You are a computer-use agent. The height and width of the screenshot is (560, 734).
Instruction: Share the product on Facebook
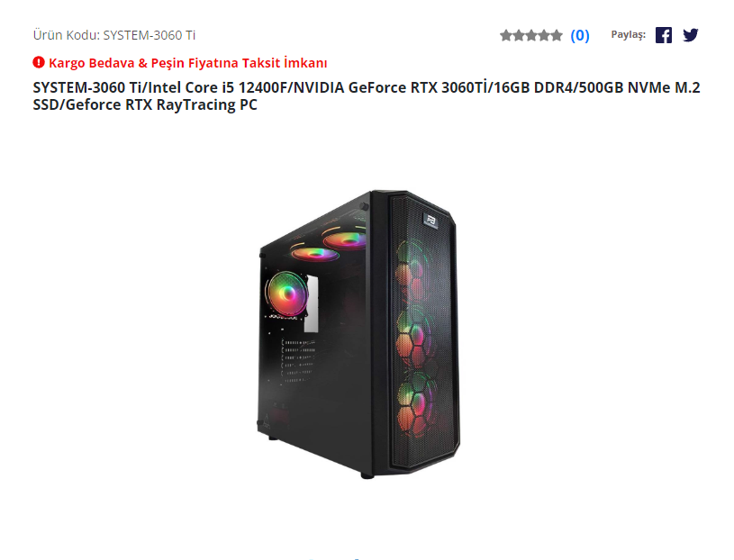point(664,35)
